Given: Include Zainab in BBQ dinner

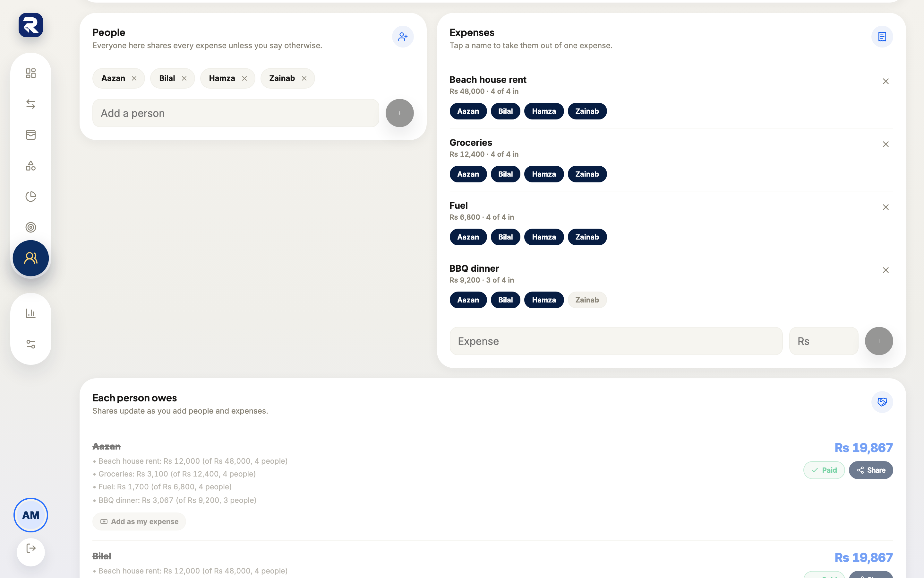Looking at the screenshot, I should tap(587, 300).
